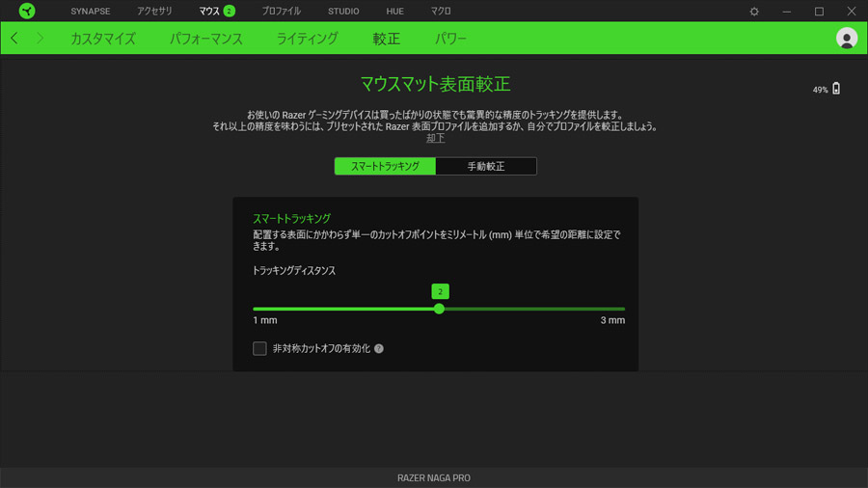Screen dimensions: 868x488
Task: Click the battery status icon
Action: (x=836, y=89)
